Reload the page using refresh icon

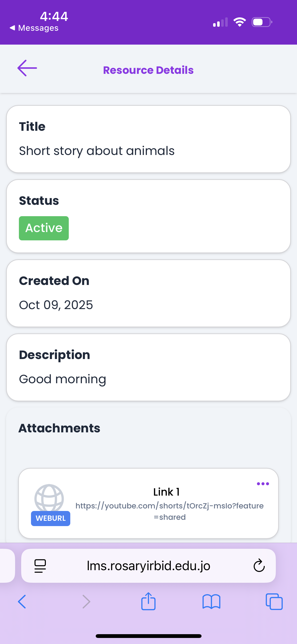click(x=259, y=566)
